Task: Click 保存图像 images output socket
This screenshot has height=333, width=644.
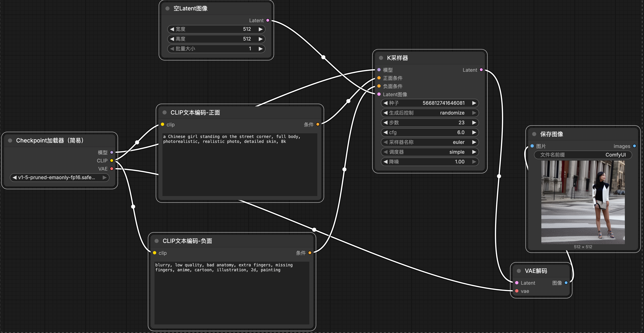Action: [x=634, y=146]
